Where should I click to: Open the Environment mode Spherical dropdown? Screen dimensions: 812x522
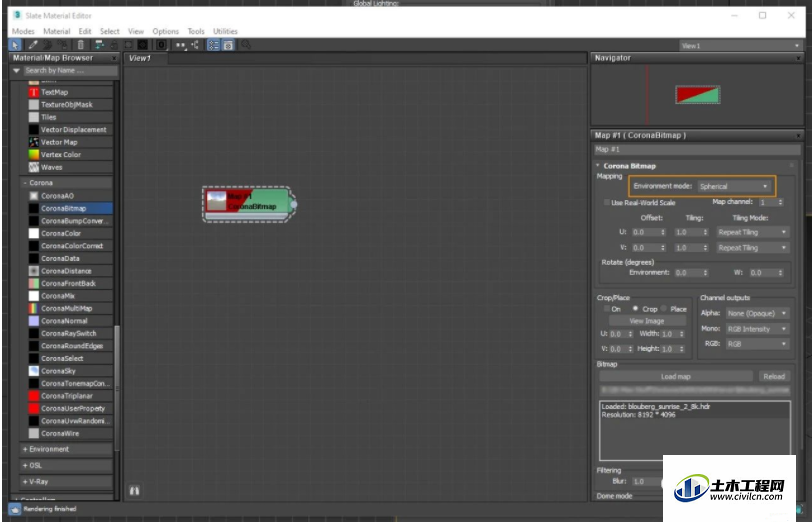point(733,186)
